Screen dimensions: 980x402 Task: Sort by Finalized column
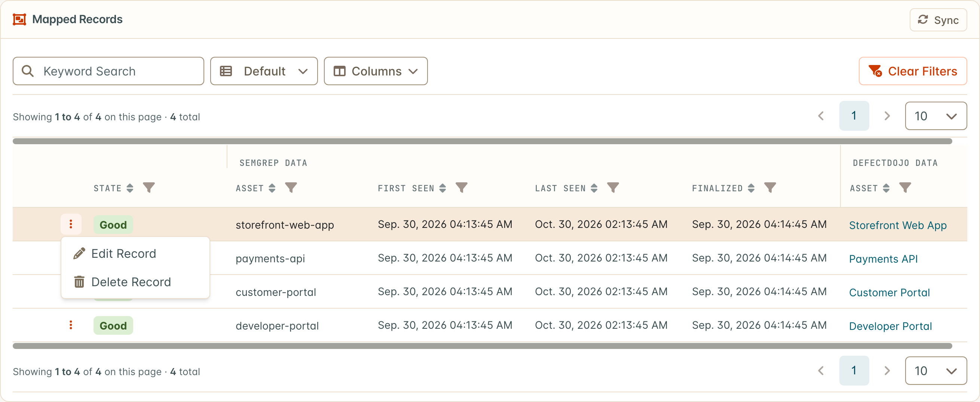pyautogui.click(x=751, y=188)
